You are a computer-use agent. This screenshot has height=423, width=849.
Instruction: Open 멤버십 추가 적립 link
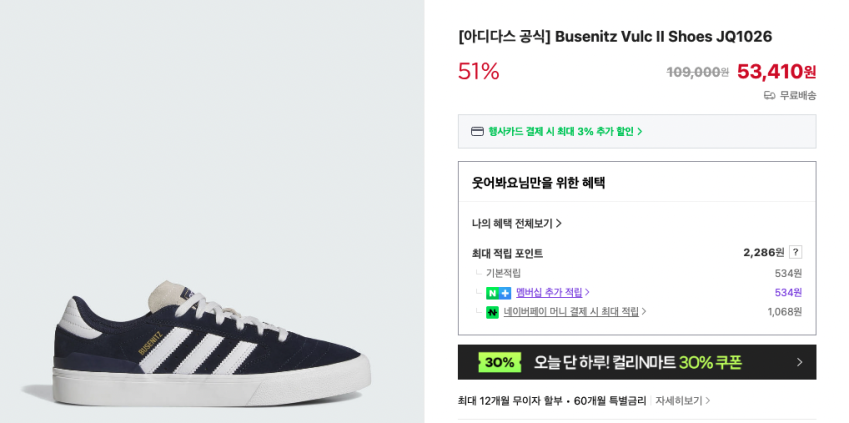[x=552, y=292]
